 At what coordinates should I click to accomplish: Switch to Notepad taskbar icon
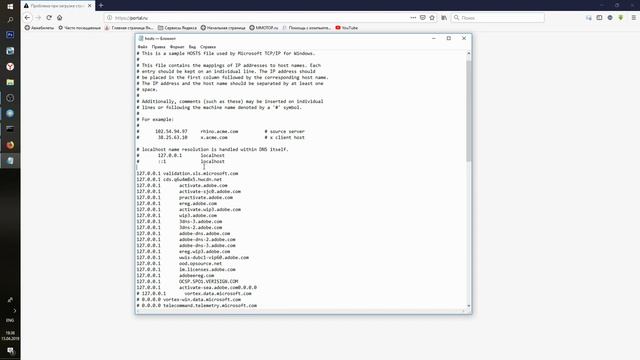point(10,161)
